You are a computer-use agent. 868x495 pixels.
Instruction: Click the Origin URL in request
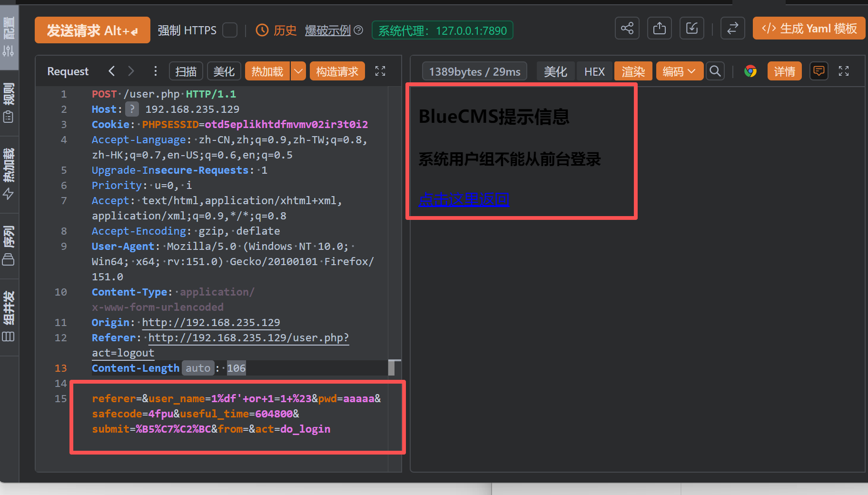point(211,322)
